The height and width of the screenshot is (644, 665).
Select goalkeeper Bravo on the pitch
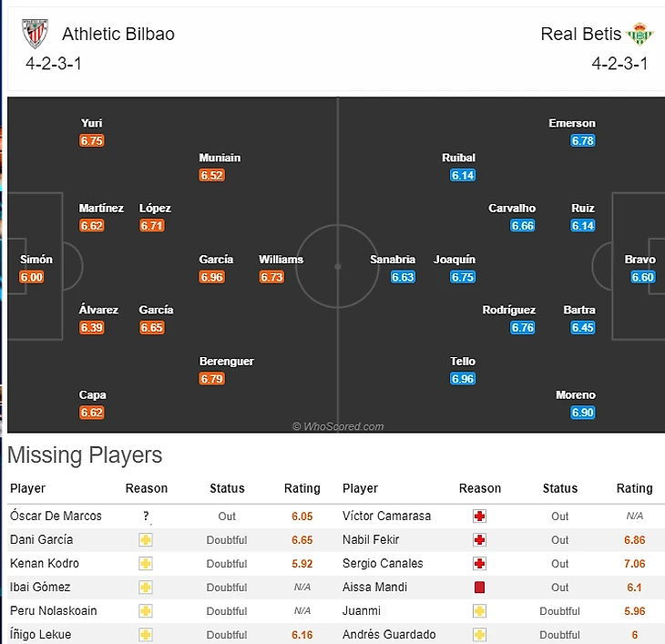click(640, 260)
